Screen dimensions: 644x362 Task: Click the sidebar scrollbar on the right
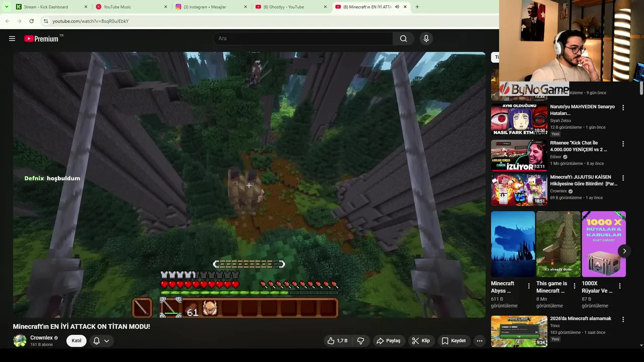point(641,88)
